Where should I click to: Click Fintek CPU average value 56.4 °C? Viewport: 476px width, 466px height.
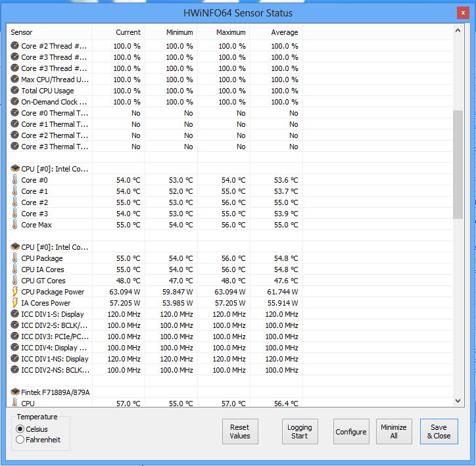pyautogui.click(x=286, y=404)
